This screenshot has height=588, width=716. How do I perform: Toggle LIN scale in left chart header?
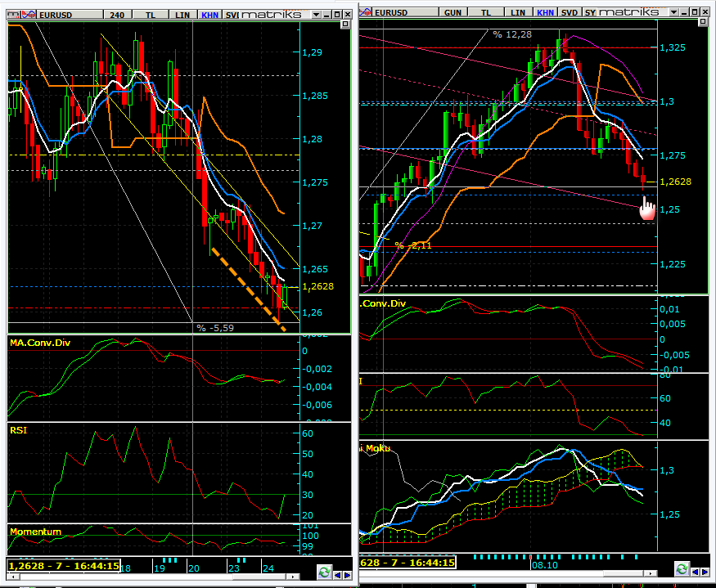(x=182, y=14)
